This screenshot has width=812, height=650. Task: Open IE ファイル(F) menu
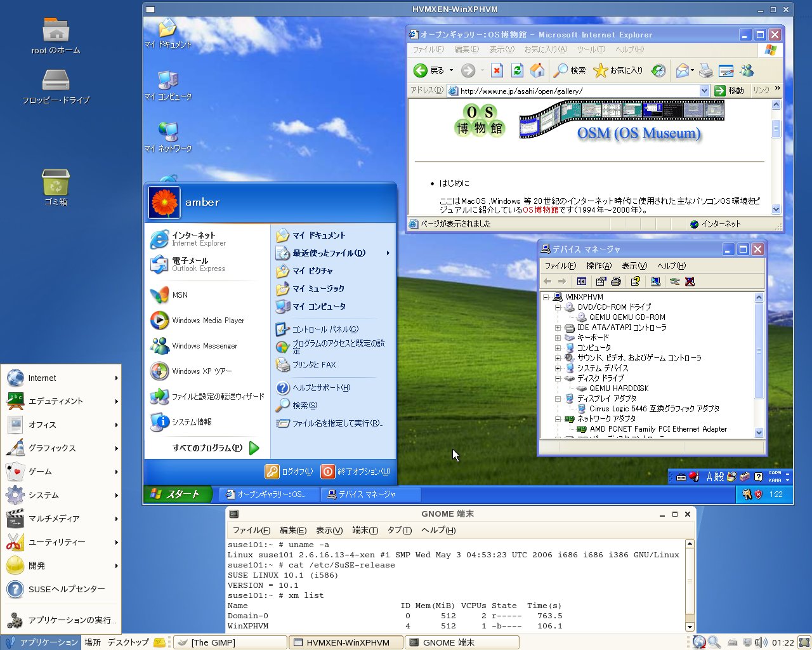429,50
